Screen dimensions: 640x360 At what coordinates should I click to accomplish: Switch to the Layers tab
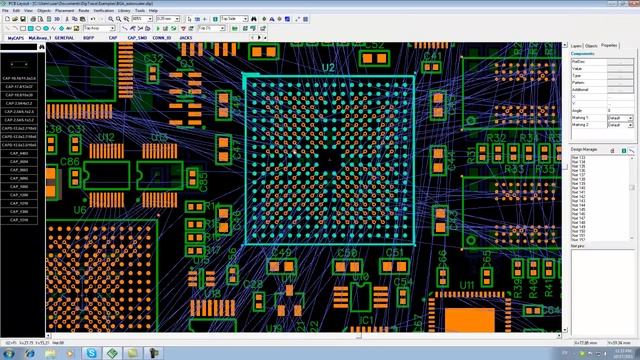[x=576, y=46]
